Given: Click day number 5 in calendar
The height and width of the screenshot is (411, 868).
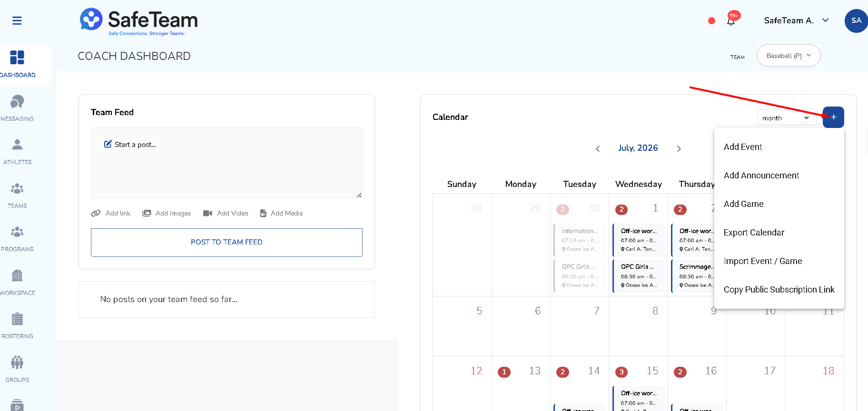Looking at the screenshot, I should click(479, 311).
